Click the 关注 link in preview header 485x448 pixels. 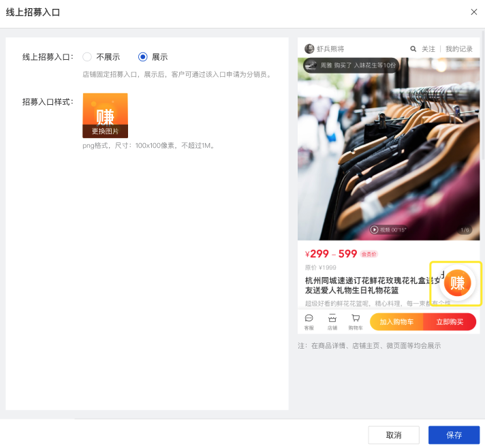pyautogui.click(x=428, y=49)
